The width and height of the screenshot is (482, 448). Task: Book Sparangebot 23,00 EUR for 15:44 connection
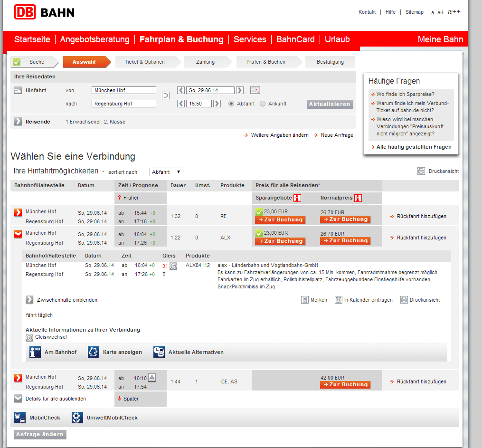(x=280, y=219)
